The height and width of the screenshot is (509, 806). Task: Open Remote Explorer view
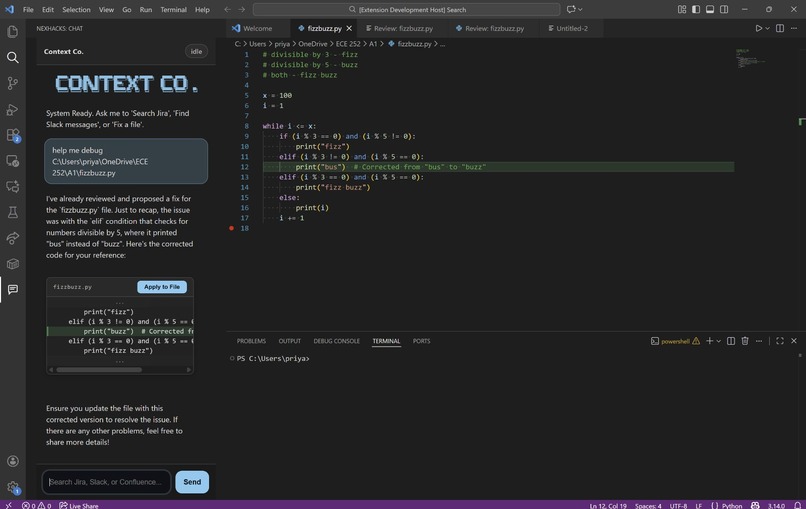(13, 161)
